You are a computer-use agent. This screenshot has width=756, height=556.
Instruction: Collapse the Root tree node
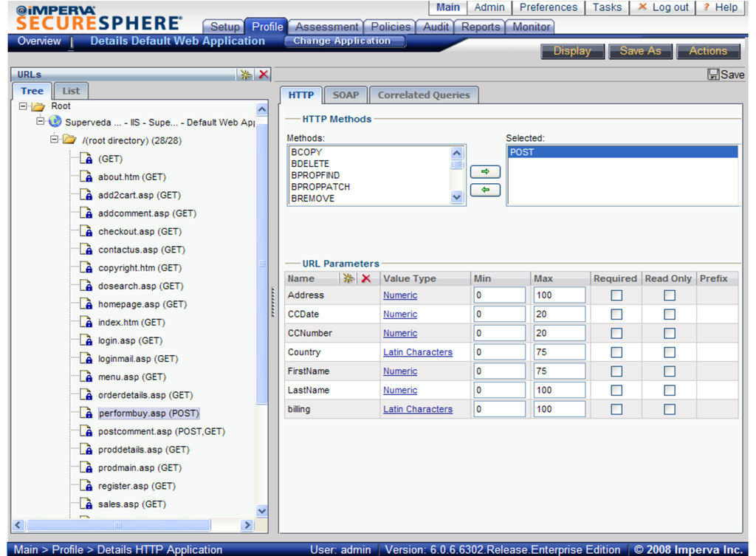(23, 106)
